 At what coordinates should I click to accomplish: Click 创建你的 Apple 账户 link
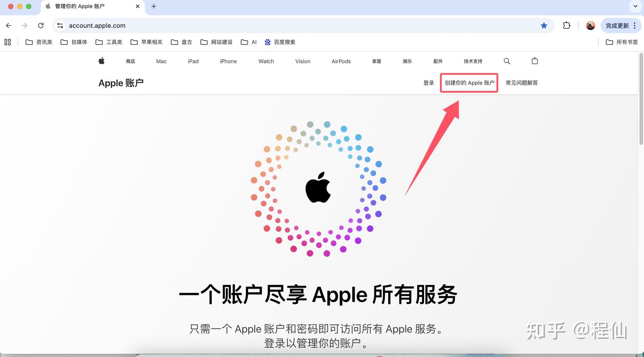click(470, 83)
